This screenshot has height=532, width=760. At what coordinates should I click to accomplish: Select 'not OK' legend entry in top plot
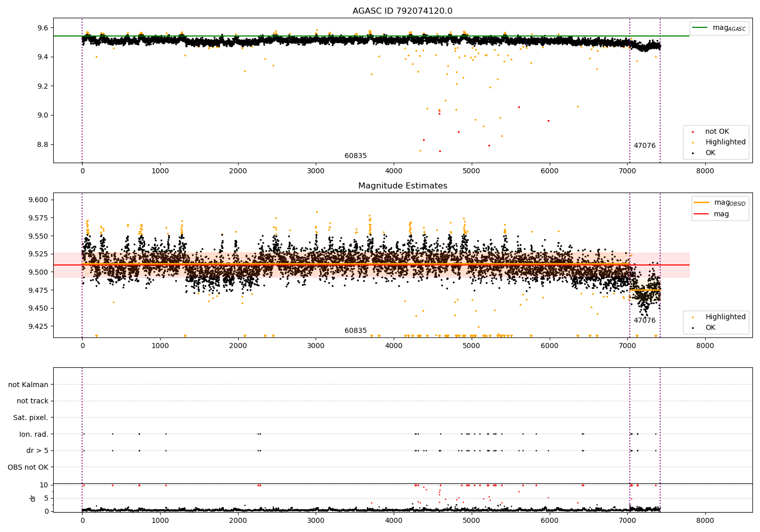(x=717, y=132)
